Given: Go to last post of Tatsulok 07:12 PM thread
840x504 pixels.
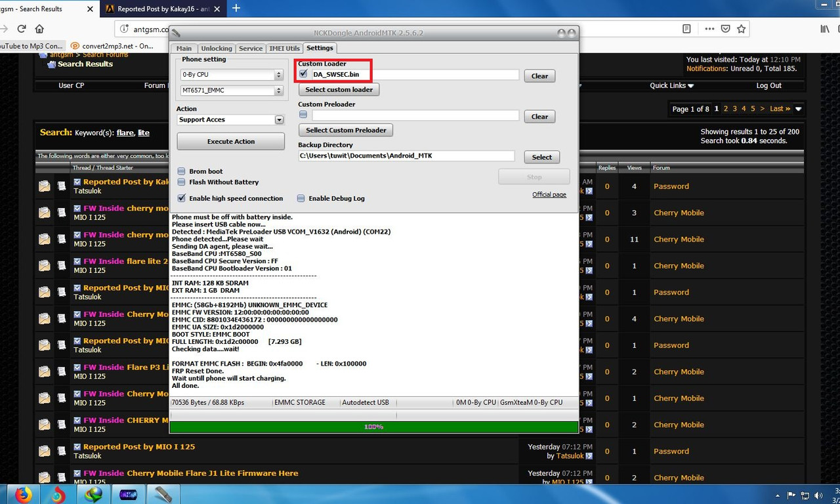Looking at the screenshot, I should [x=589, y=456].
